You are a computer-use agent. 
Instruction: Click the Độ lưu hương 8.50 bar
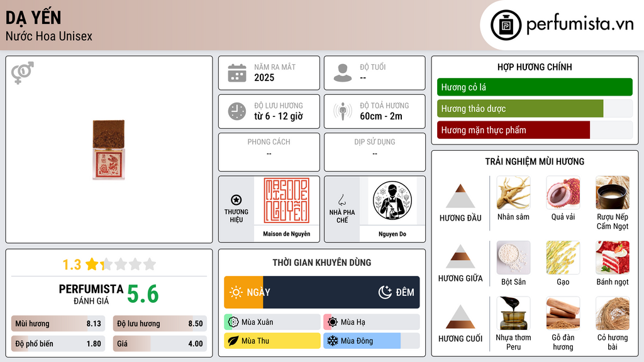(160, 324)
